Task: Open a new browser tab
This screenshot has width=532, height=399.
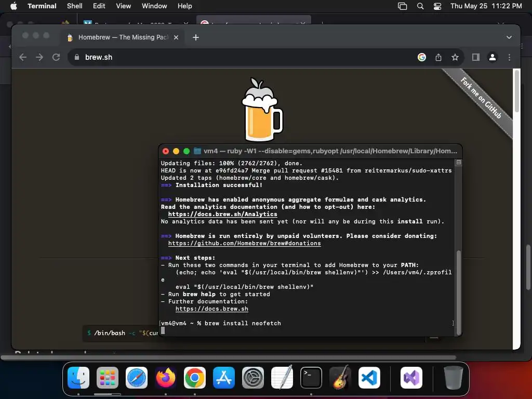Action: (x=196, y=37)
